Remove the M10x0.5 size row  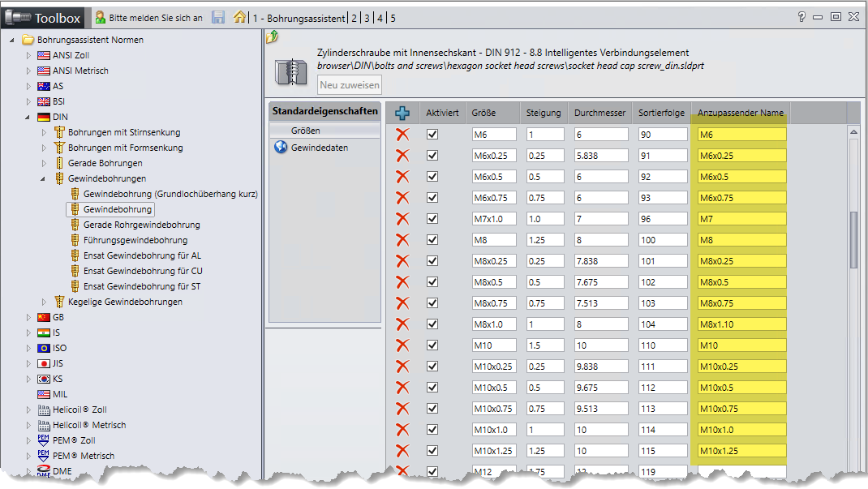pos(402,388)
